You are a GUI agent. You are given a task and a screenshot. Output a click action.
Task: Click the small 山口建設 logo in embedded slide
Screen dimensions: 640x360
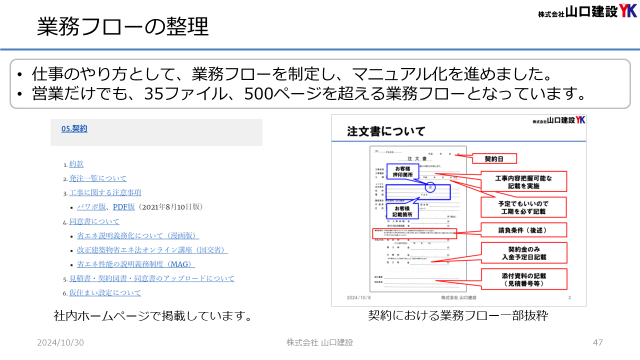click(559, 120)
